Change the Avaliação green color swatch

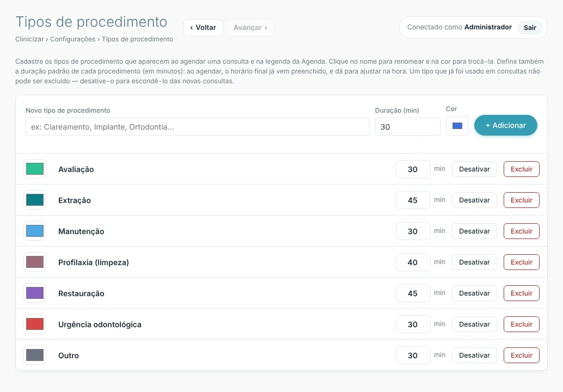tap(35, 169)
